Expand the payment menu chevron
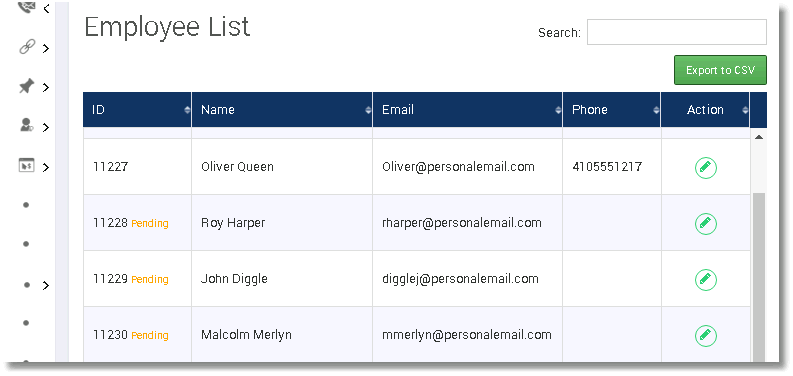This screenshot has height=376, width=793. pyautogui.click(x=46, y=167)
